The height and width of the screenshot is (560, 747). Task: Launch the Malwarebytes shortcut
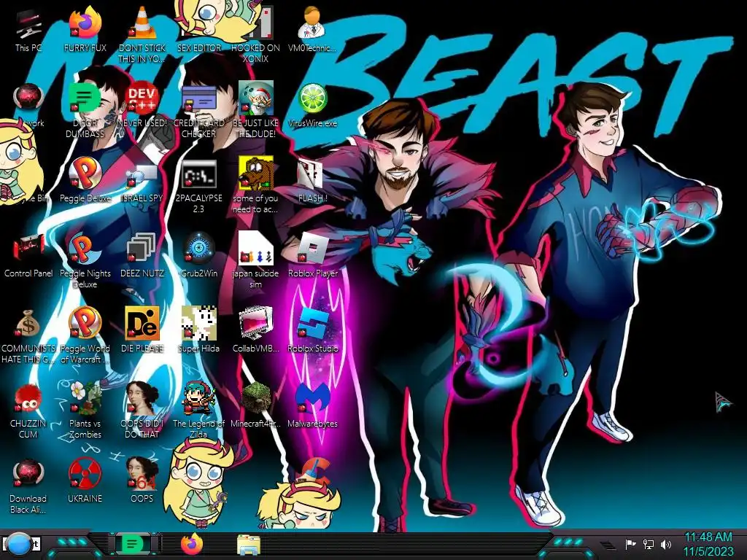coord(312,405)
